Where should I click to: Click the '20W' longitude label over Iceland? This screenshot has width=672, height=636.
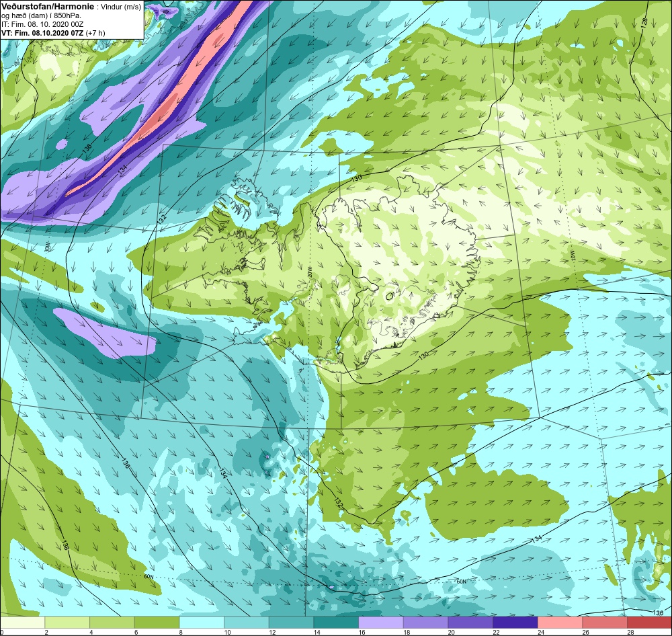click(310, 272)
